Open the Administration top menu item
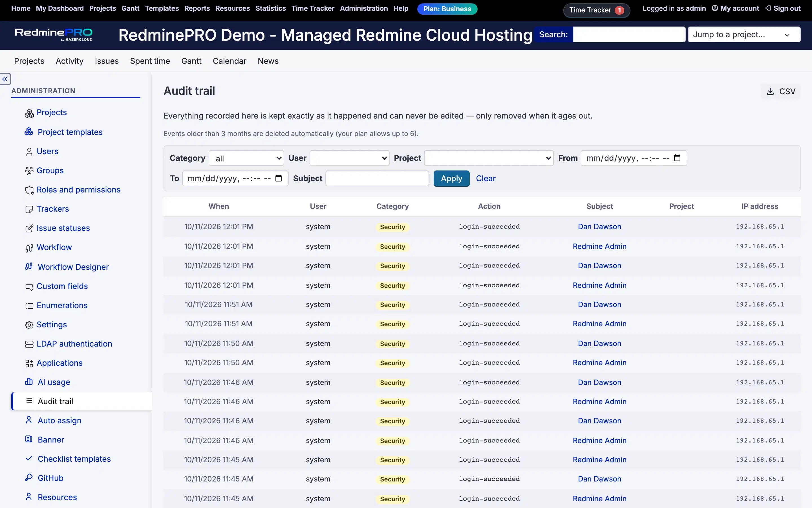The image size is (812, 508). point(364,8)
